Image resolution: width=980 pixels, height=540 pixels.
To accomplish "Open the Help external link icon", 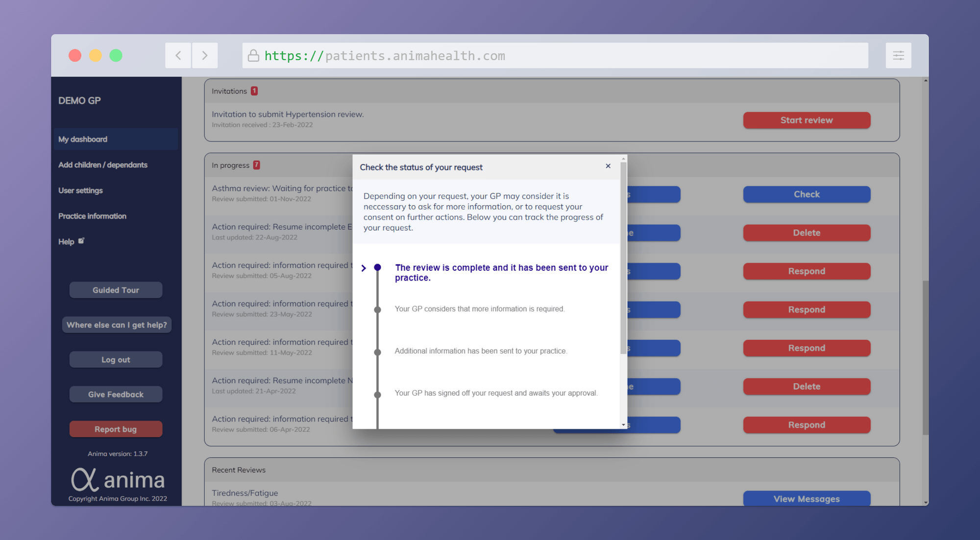I will click(x=81, y=241).
